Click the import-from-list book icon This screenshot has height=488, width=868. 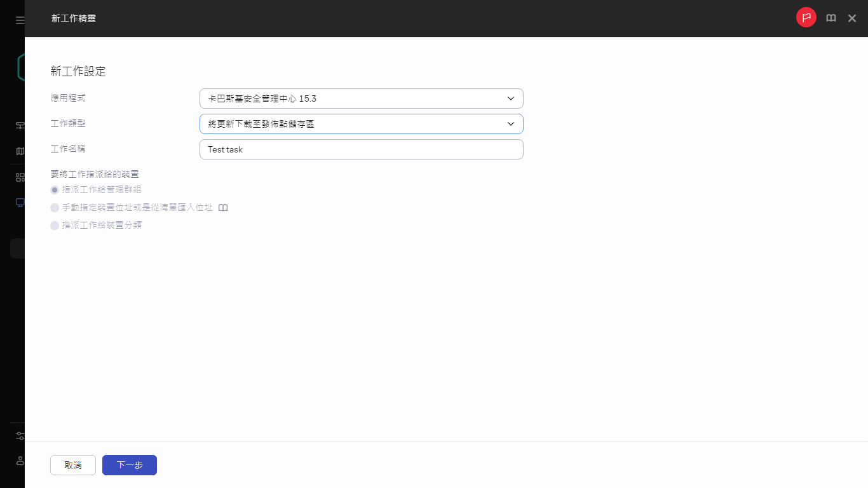click(x=223, y=207)
